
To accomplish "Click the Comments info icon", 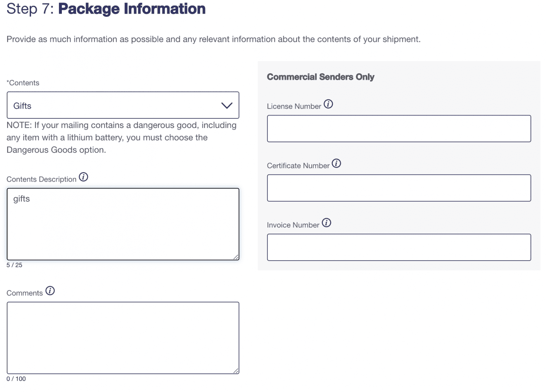I will pos(51,290).
